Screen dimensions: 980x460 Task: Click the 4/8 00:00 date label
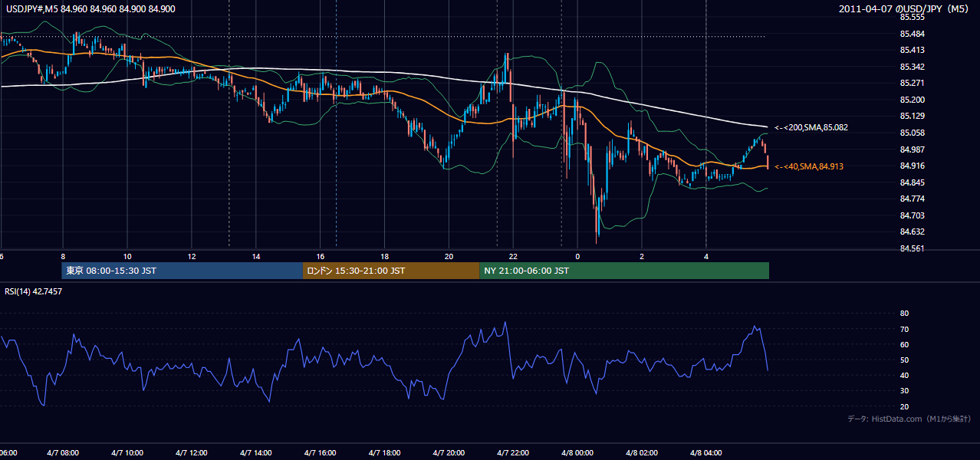(577, 453)
